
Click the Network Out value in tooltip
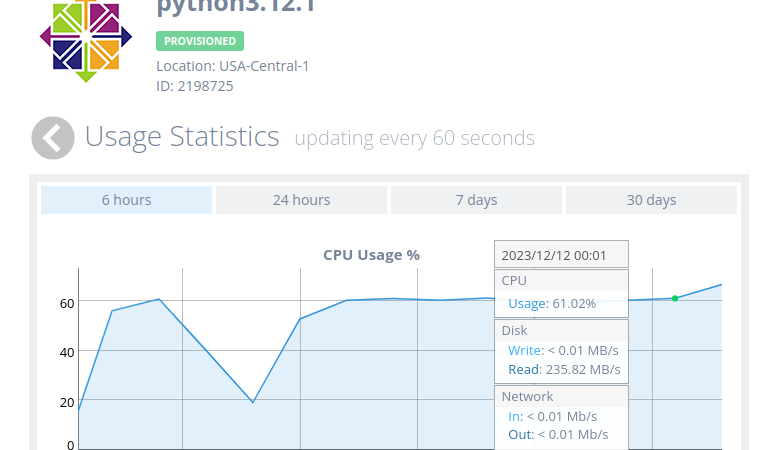[x=557, y=434]
